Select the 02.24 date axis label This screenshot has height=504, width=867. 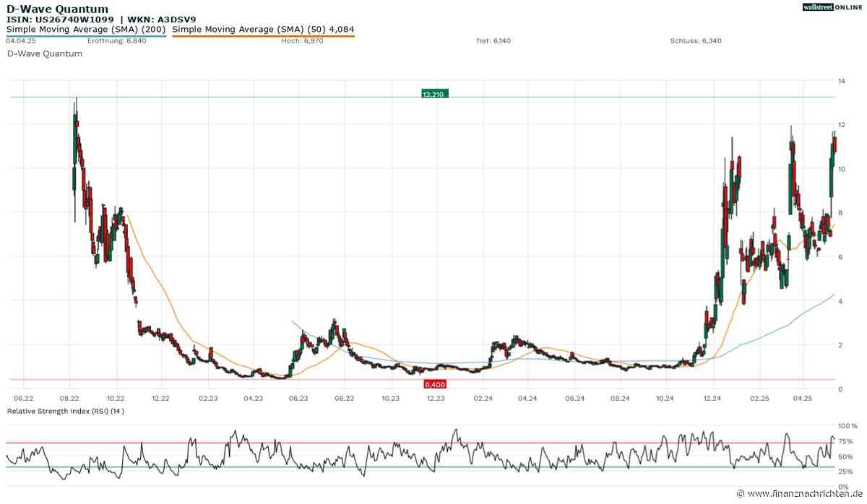pyautogui.click(x=483, y=397)
